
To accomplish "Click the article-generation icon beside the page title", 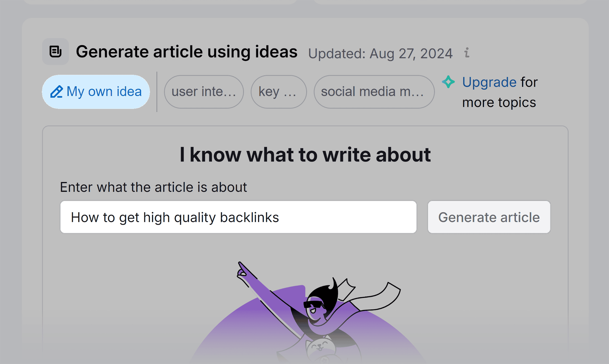I will coord(55,52).
